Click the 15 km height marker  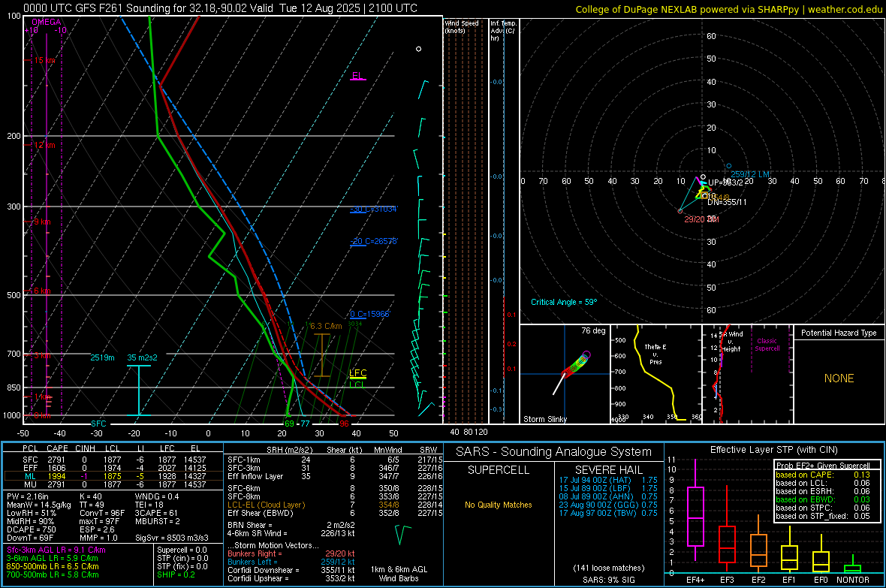[x=44, y=61]
